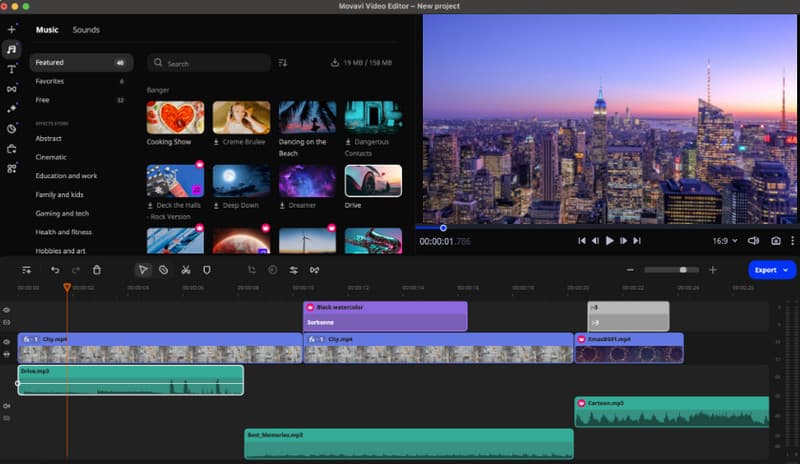Click the snapshot camera icon under preview
The image size is (800, 464).
[775, 241]
